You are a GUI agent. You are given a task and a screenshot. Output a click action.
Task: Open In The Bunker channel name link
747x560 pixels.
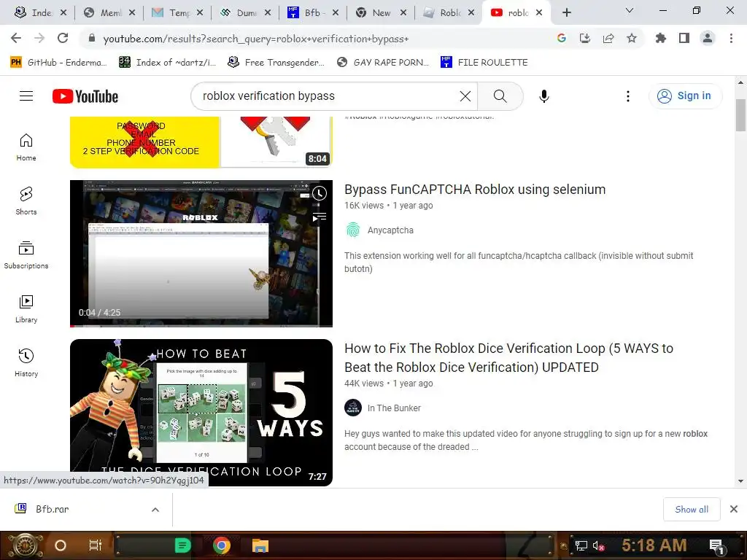(x=394, y=408)
